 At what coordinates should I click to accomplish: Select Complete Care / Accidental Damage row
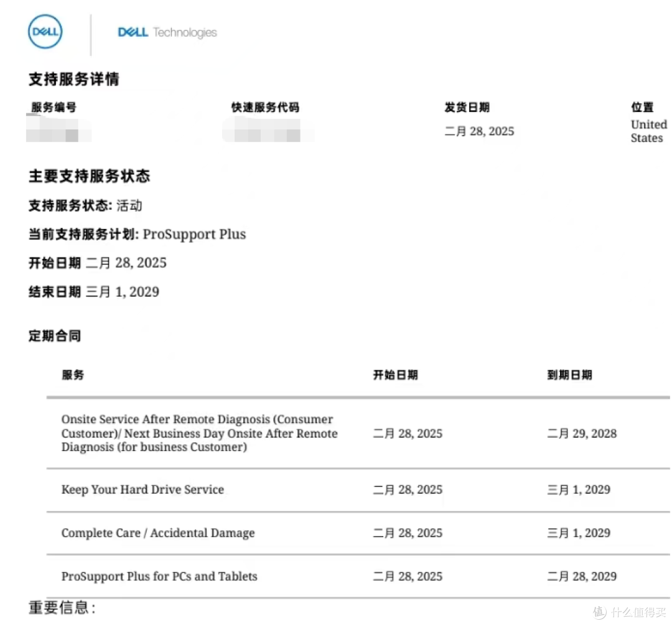358,533
